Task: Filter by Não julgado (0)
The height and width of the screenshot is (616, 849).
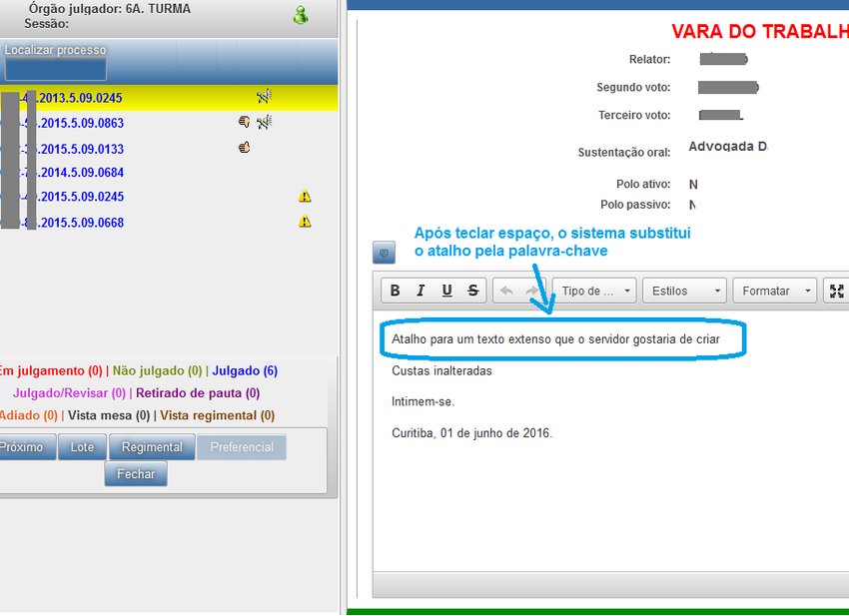Action: tap(157, 371)
